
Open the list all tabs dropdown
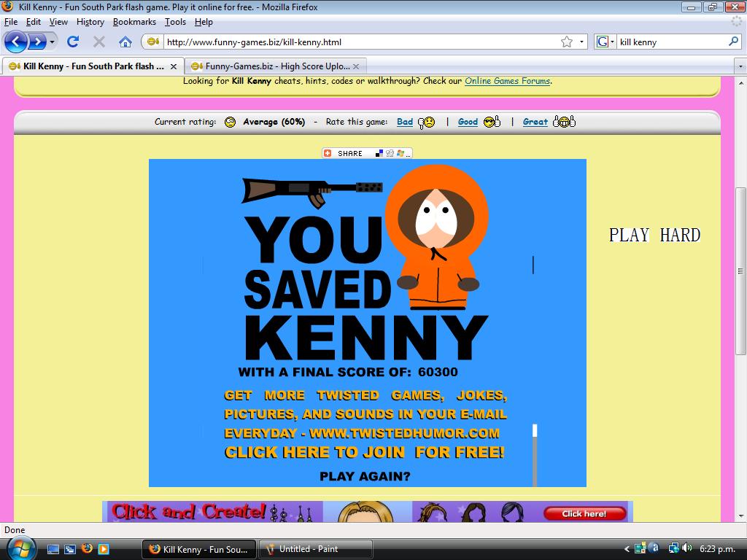[x=740, y=66]
